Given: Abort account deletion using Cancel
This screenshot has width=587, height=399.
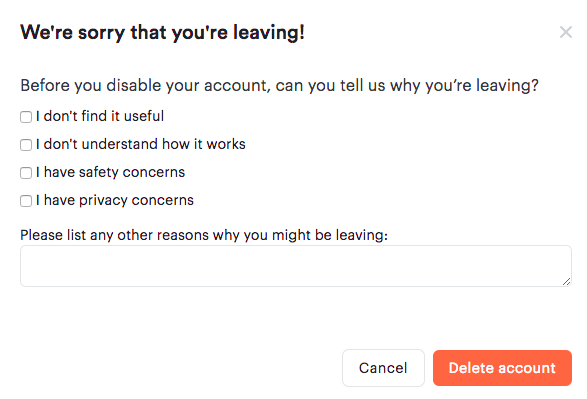Looking at the screenshot, I should pyautogui.click(x=383, y=368).
